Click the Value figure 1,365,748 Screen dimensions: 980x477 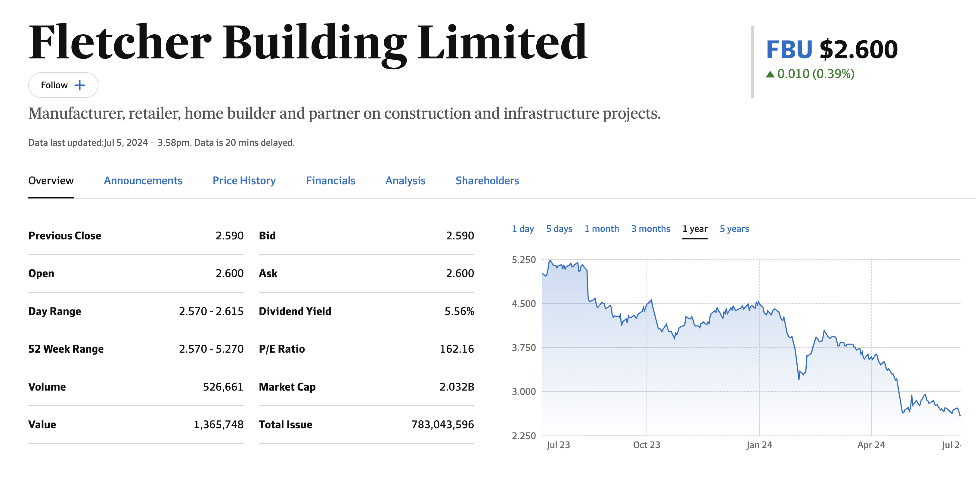click(219, 425)
